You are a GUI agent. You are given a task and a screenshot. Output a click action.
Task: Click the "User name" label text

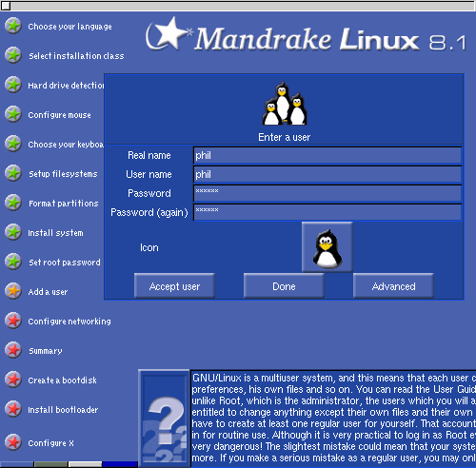149,174
